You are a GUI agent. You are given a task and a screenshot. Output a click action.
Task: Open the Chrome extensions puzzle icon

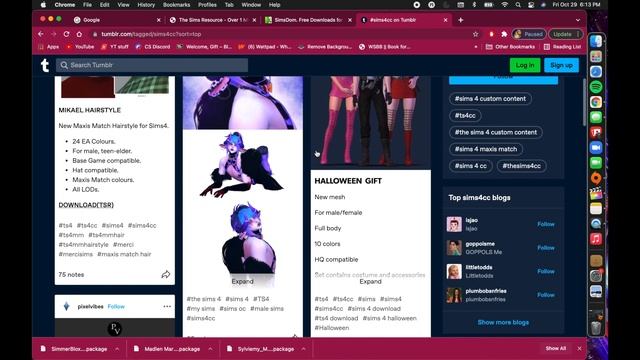pyautogui.click(x=504, y=34)
